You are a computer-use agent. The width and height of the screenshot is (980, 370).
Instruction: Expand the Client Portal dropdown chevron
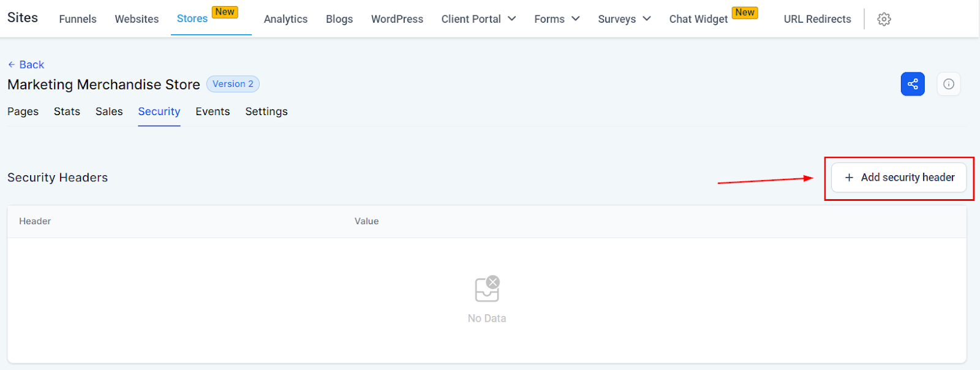512,18
